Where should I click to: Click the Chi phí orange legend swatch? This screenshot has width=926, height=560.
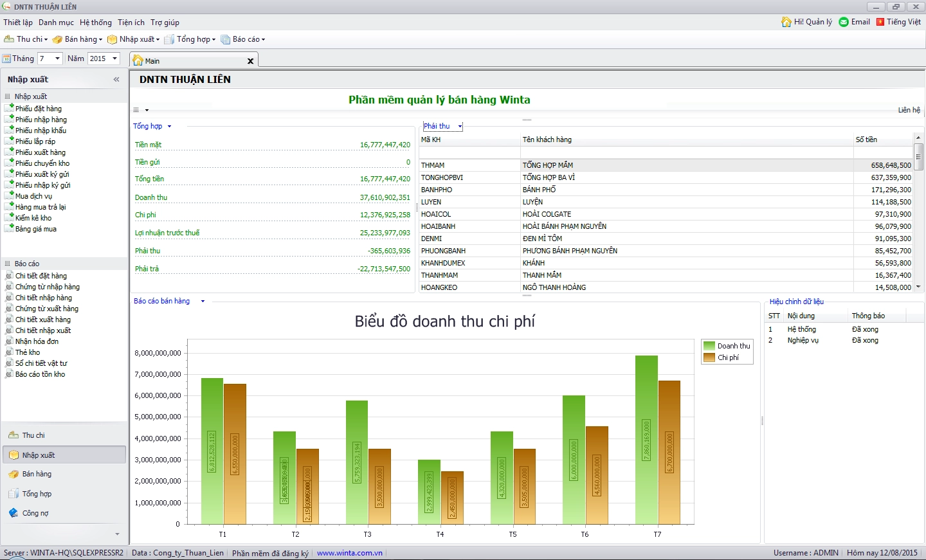(x=709, y=357)
